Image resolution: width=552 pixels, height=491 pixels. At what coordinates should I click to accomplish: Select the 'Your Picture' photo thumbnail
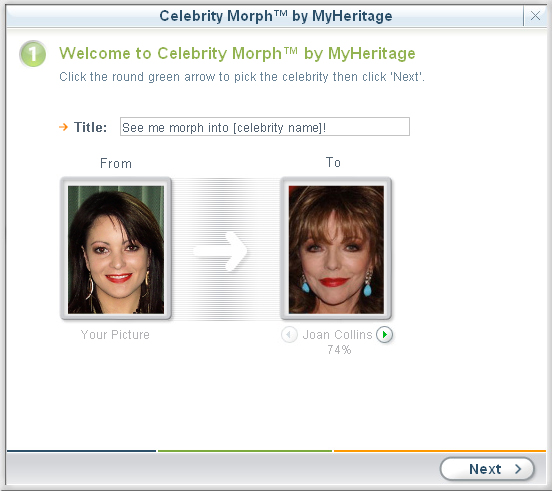[x=116, y=249]
